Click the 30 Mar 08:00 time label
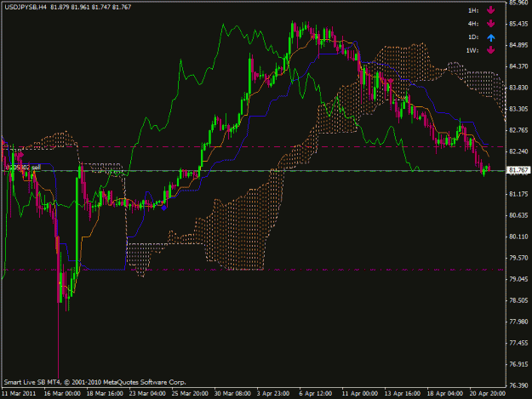Image resolution: width=532 pixels, height=399 pixels. (x=232, y=394)
